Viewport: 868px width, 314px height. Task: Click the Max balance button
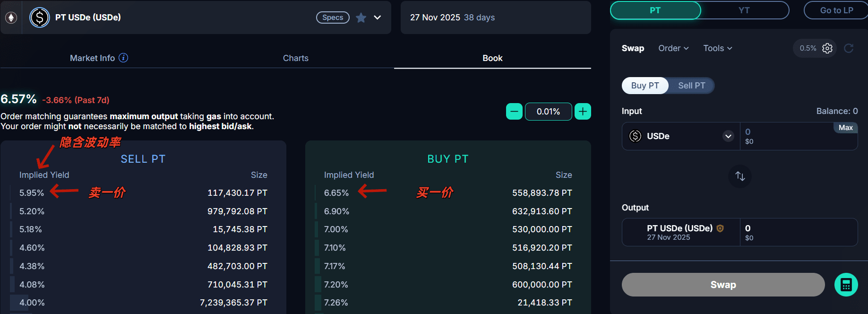(x=845, y=128)
